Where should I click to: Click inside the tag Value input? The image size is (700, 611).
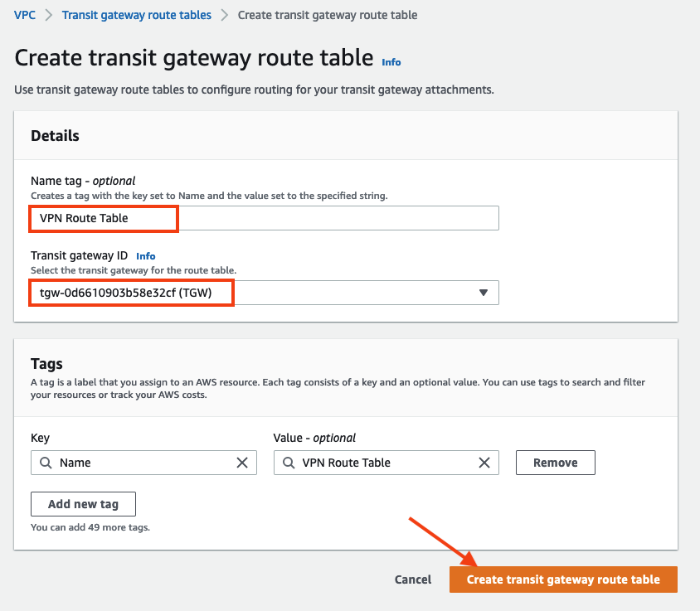point(382,463)
